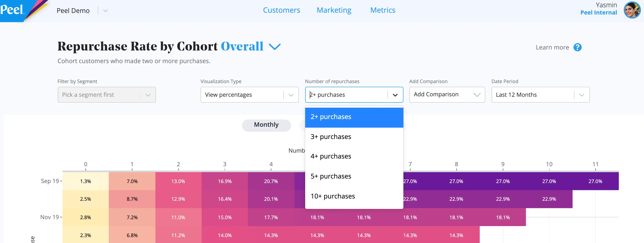644x243 pixels.
Task: Go to the Marketing tab
Action: 334,10
